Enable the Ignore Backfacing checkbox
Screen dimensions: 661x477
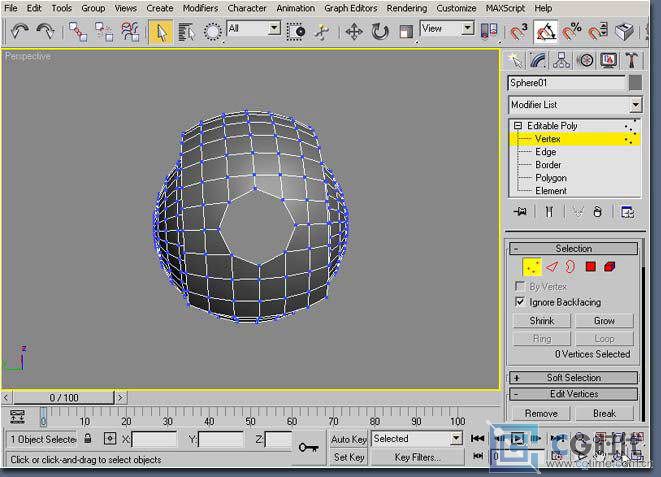coord(520,301)
